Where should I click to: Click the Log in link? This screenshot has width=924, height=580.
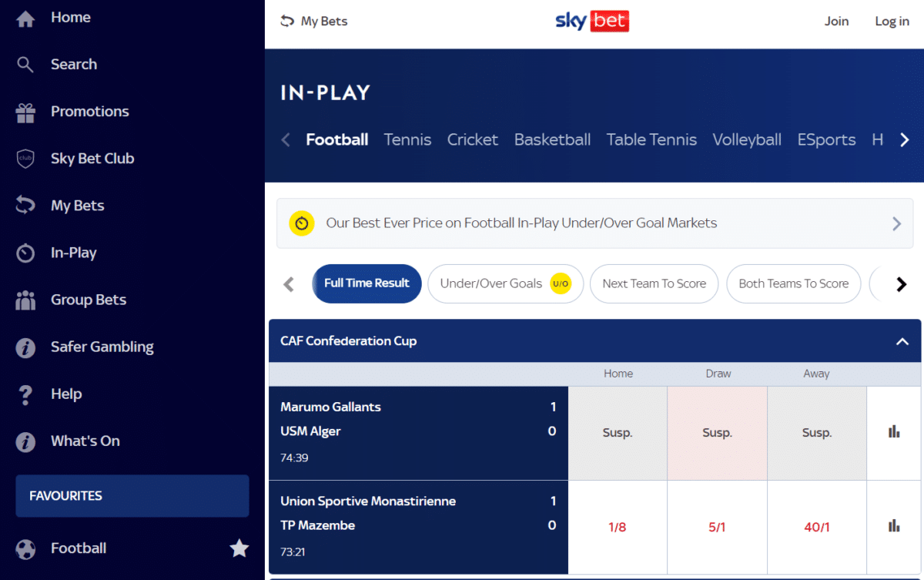coord(892,22)
